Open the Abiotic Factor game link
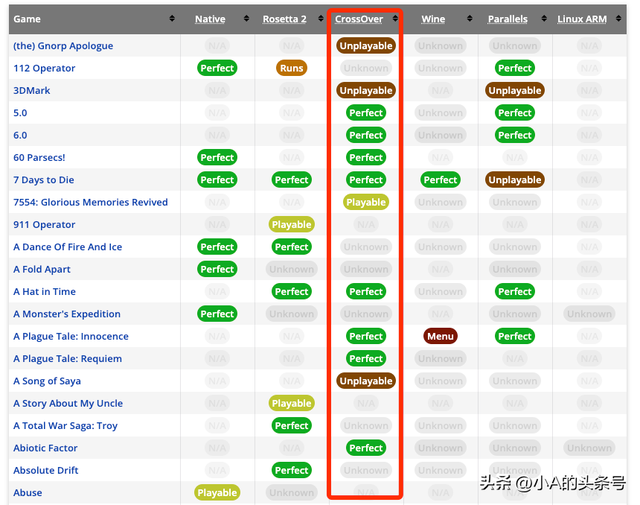This screenshot has height=505, width=640. click(x=45, y=448)
